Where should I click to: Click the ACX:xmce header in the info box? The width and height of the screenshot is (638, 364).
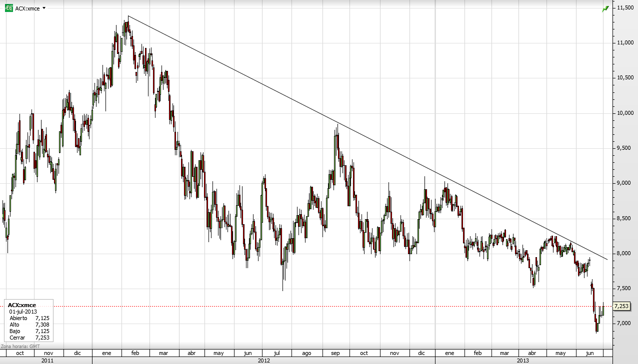22,305
